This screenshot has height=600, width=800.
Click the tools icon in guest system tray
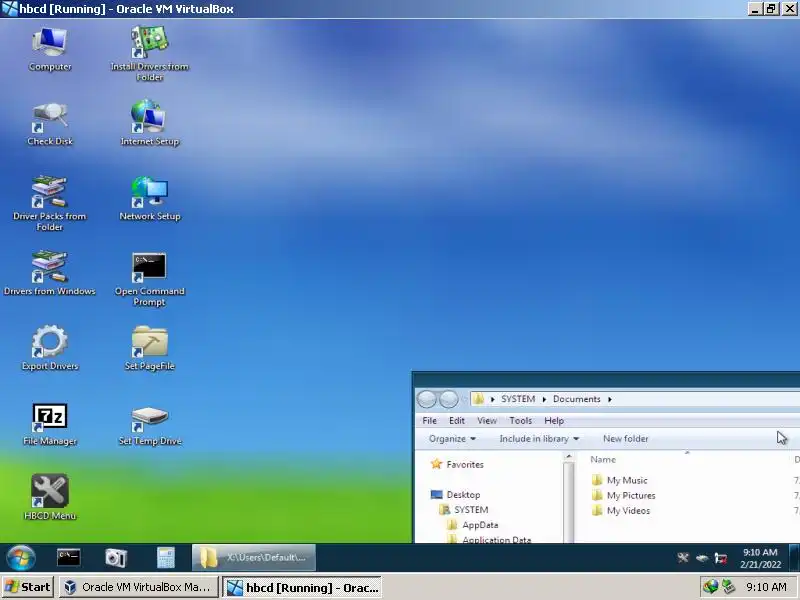[683, 558]
